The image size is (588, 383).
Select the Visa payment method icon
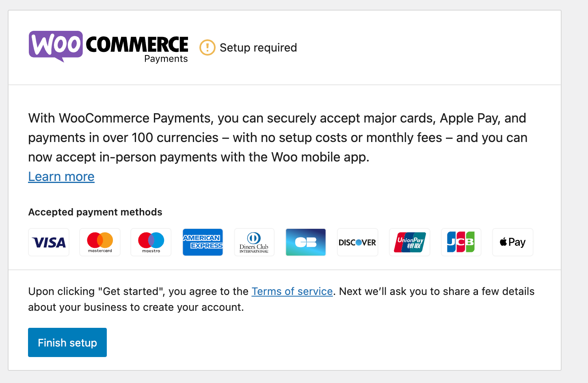click(x=48, y=242)
